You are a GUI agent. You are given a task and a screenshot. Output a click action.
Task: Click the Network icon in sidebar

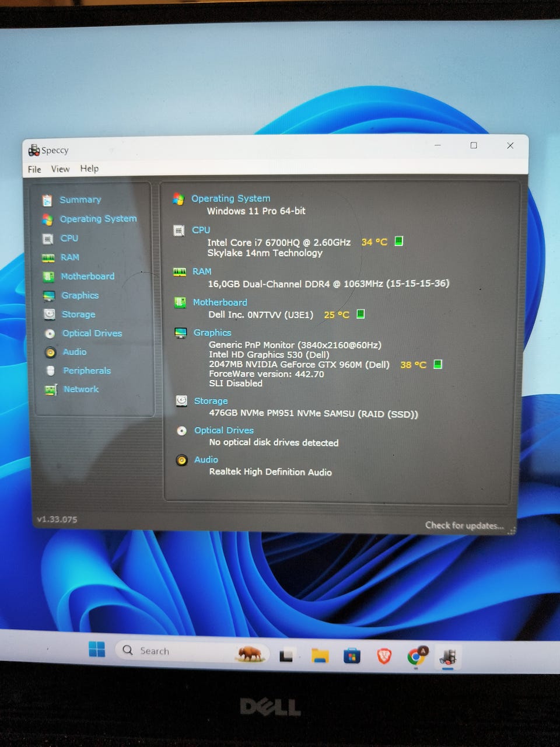51,390
